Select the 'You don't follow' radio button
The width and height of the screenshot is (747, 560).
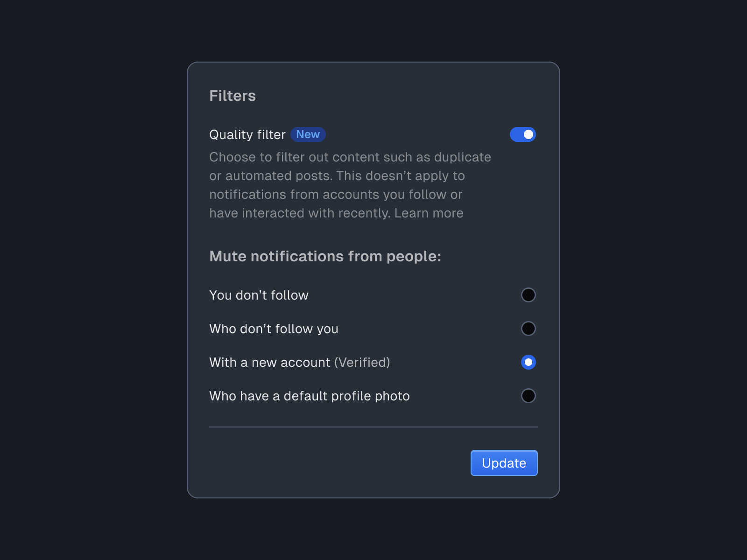pos(528,295)
